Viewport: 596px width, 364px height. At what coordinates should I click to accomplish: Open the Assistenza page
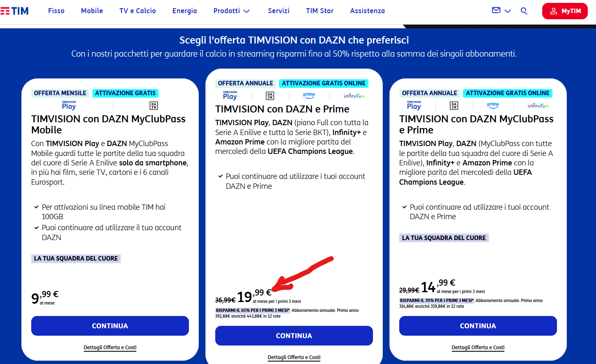tap(367, 11)
